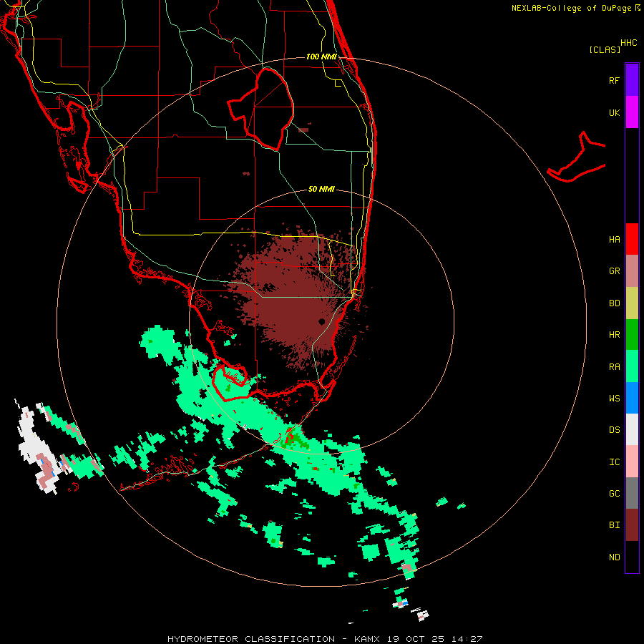Image resolution: width=644 pixels, height=644 pixels.
Task: Click the ND legend label
Action: (614, 557)
